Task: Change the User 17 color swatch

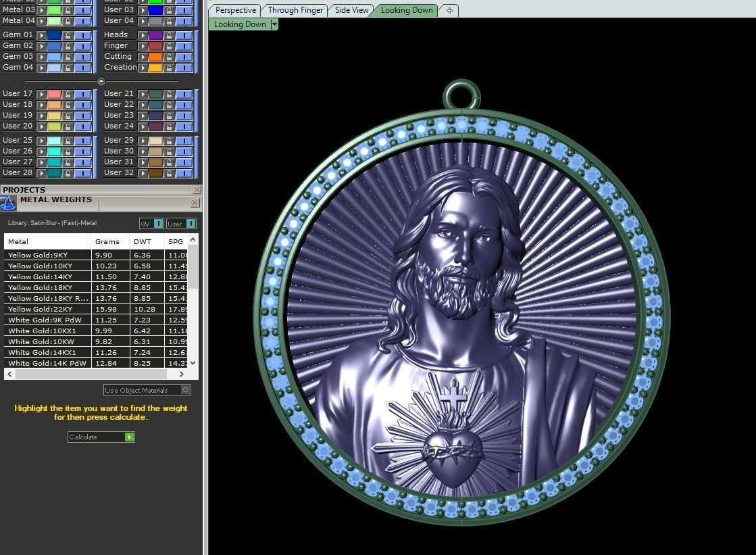Action: [54, 93]
